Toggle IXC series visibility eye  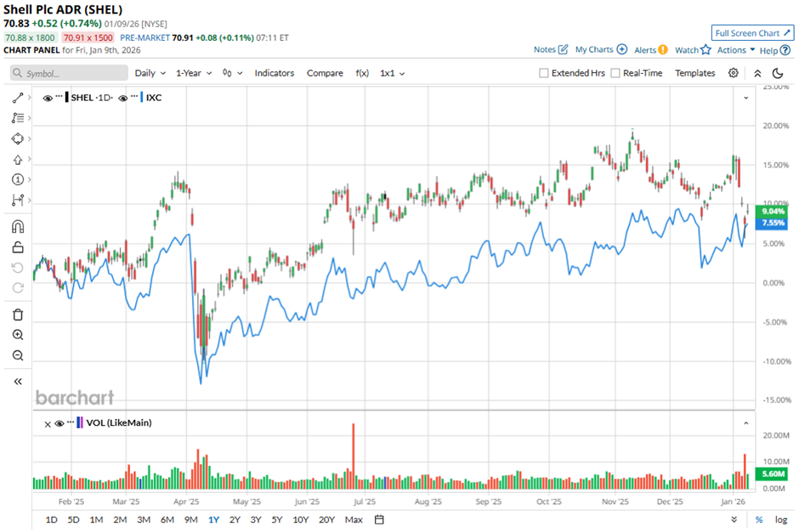point(122,98)
